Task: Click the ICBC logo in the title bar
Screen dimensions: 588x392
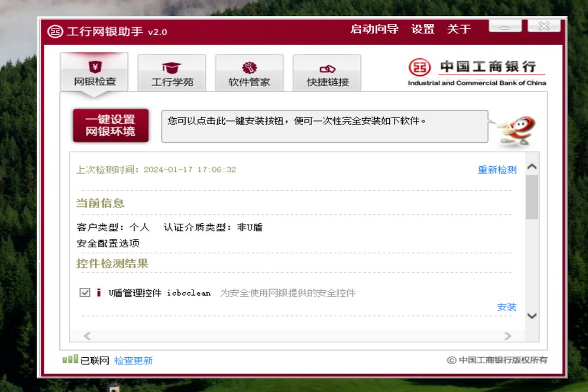Action: tap(55, 32)
